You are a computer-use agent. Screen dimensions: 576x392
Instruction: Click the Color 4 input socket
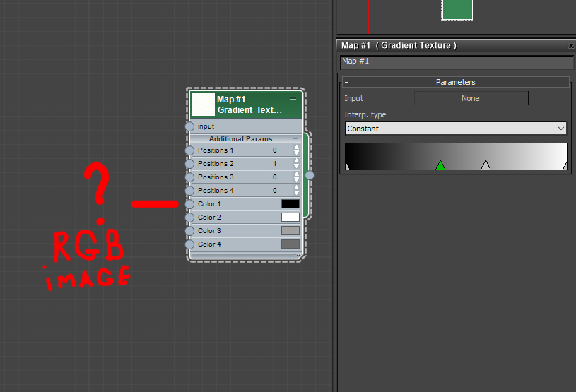(x=189, y=244)
